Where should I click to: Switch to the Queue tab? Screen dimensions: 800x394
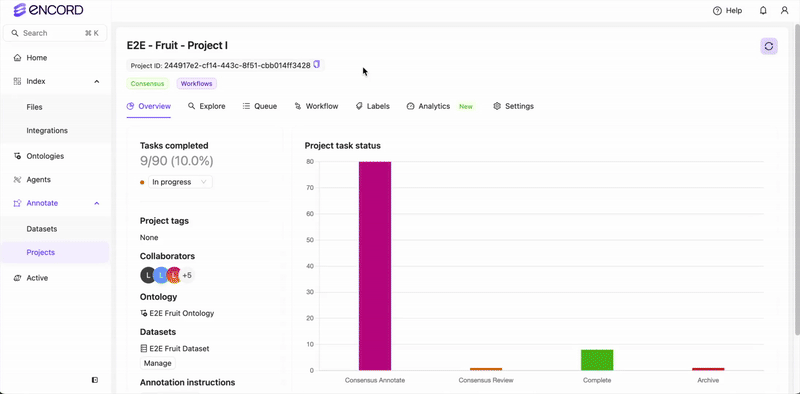[x=260, y=106]
